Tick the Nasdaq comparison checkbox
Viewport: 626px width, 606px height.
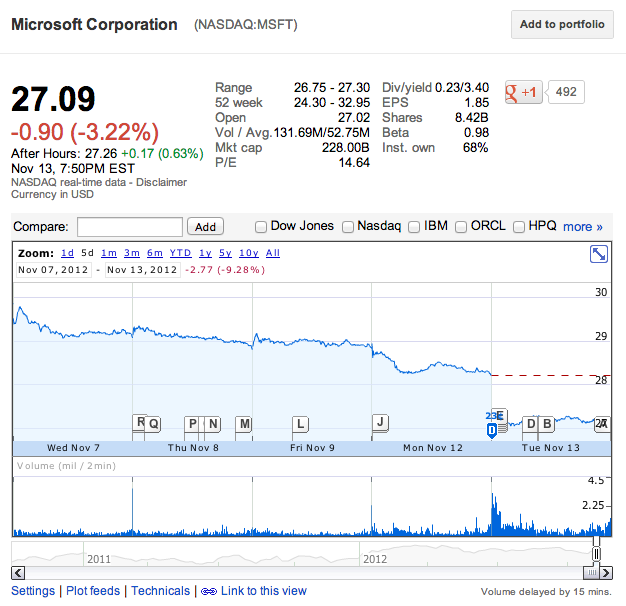(348, 227)
